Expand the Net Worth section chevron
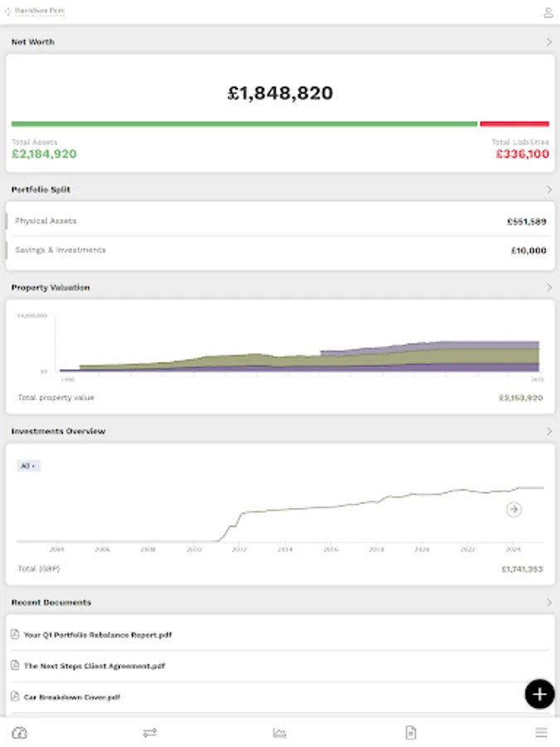Image resolution: width=560 pixels, height=747 pixels. [549, 41]
